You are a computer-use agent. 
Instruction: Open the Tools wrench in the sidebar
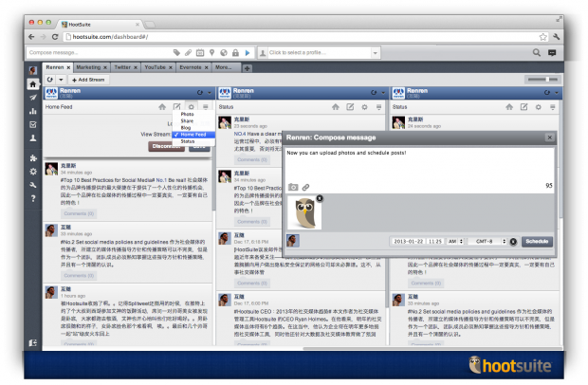33,185
